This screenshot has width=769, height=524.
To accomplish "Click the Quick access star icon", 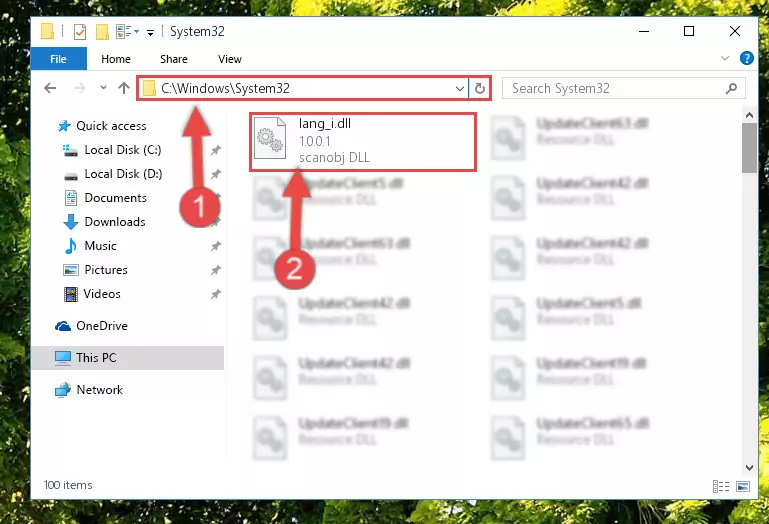I will pos(64,126).
